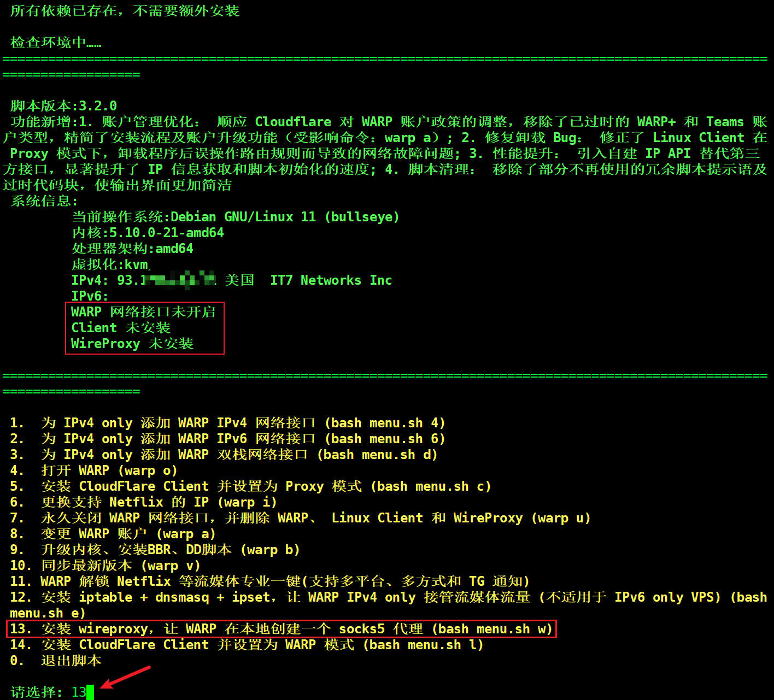Select option 0 退出脚本
The width and height of the screenshot is (774, 700).
pyautogui.click(x=56, y=661)
